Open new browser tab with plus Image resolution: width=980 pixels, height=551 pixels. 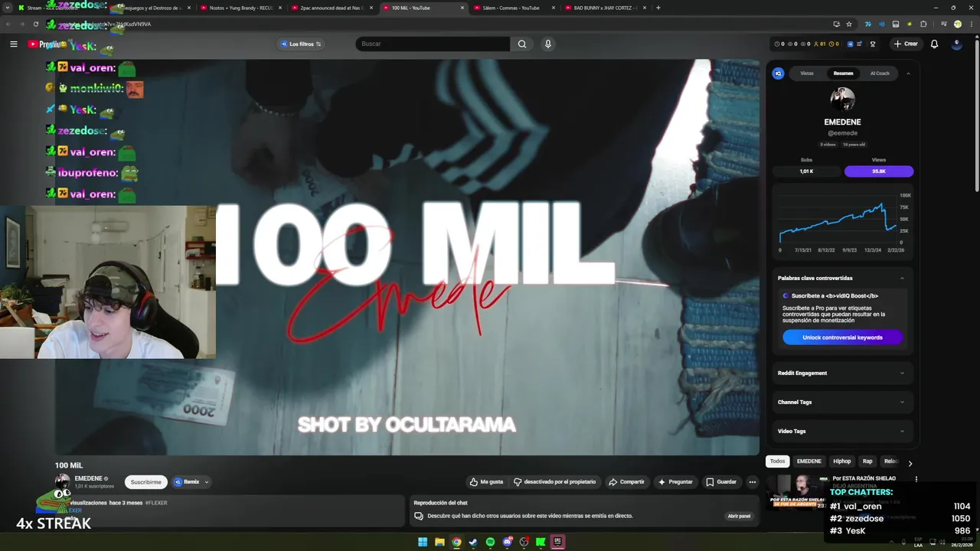pyautogui.click(x=658, y=8)
